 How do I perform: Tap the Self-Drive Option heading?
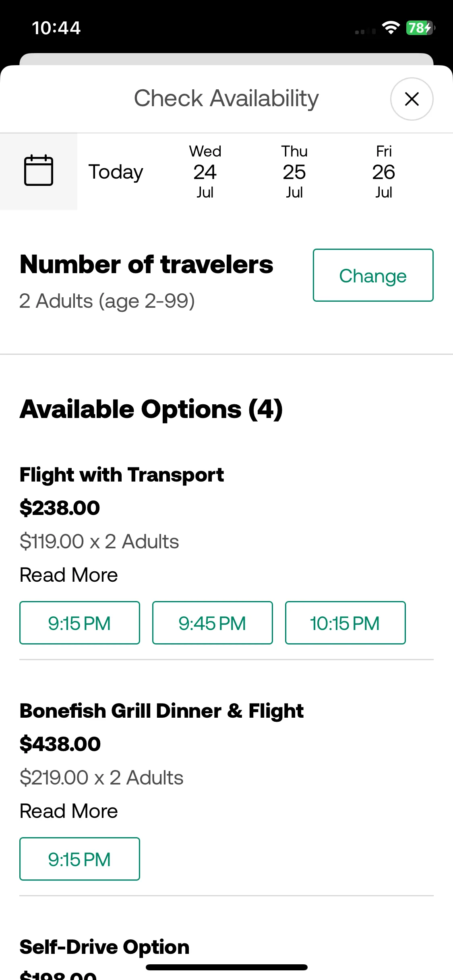[105, 947]
